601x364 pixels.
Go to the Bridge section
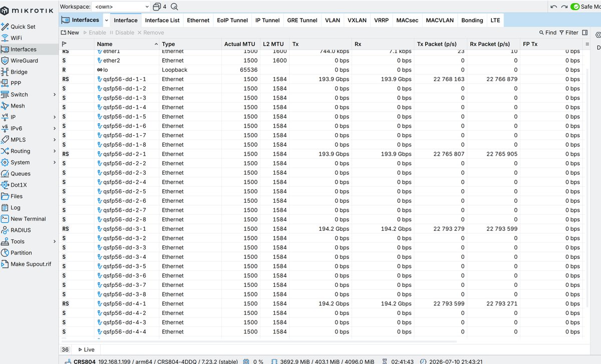(19, 72)
